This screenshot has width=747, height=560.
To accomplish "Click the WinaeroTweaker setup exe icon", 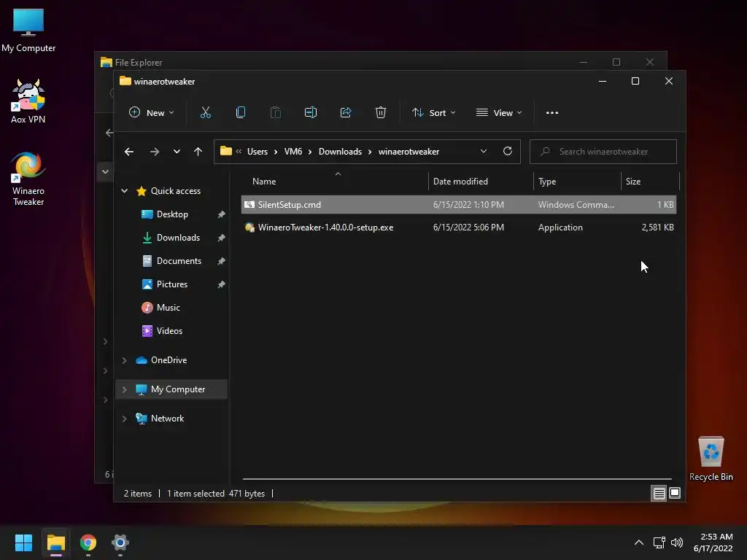I will 249,227.
